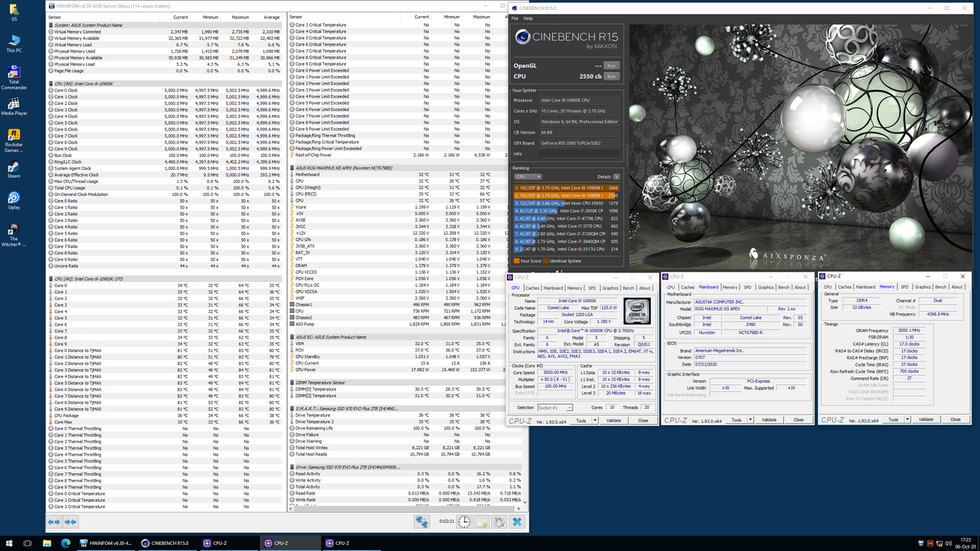
Task: Open Tools dropdown arrow in CPU-Z CPU window
Action: [x=594, y=420]
